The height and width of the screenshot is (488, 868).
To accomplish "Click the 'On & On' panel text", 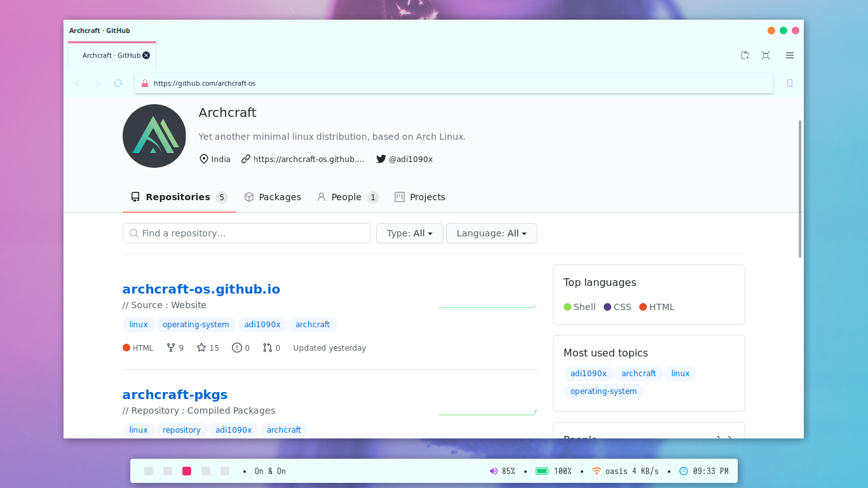I will click(x=270, y=471).
